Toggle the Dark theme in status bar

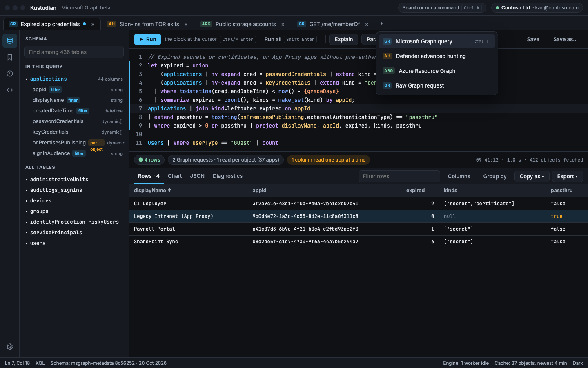point(578,363)
